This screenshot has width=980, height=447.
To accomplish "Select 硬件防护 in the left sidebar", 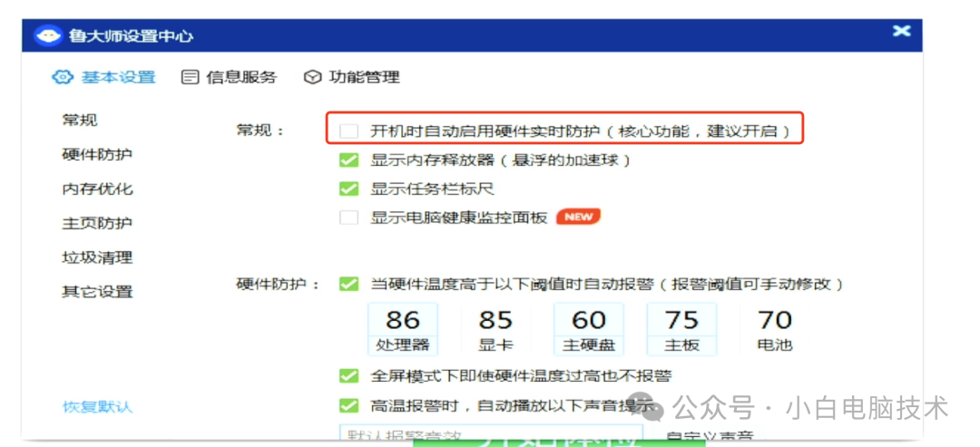I will pos(97,154).
